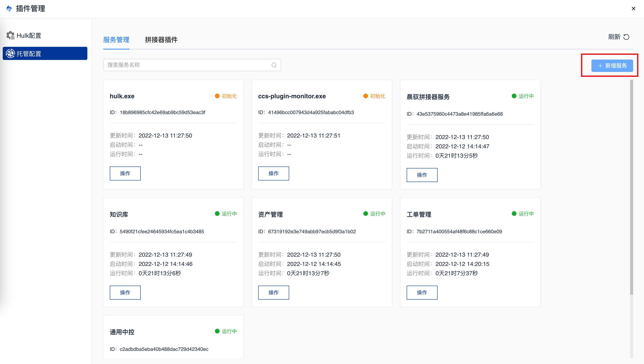Screen dimensions: 644x364
Task: Click the search magnifier icon
Action: (x=274, y=65)
